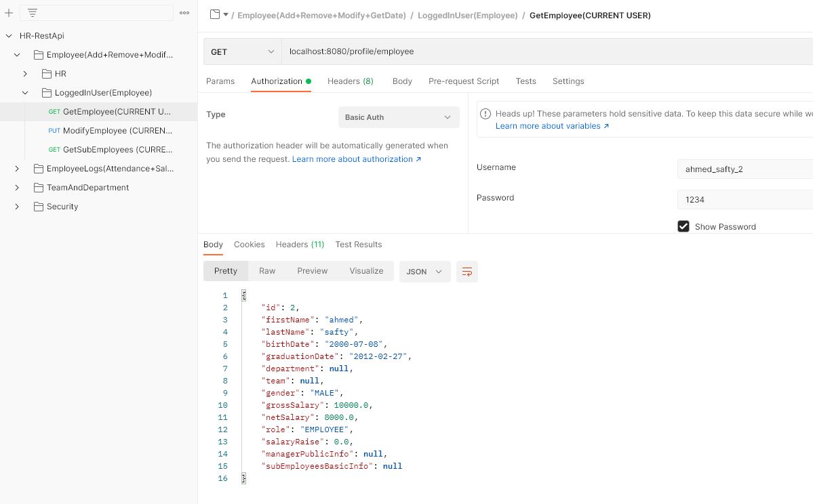The height and width of the screenshot is (504, 813).
Task: Switch to Visualize response view
Action: [366, 271]
